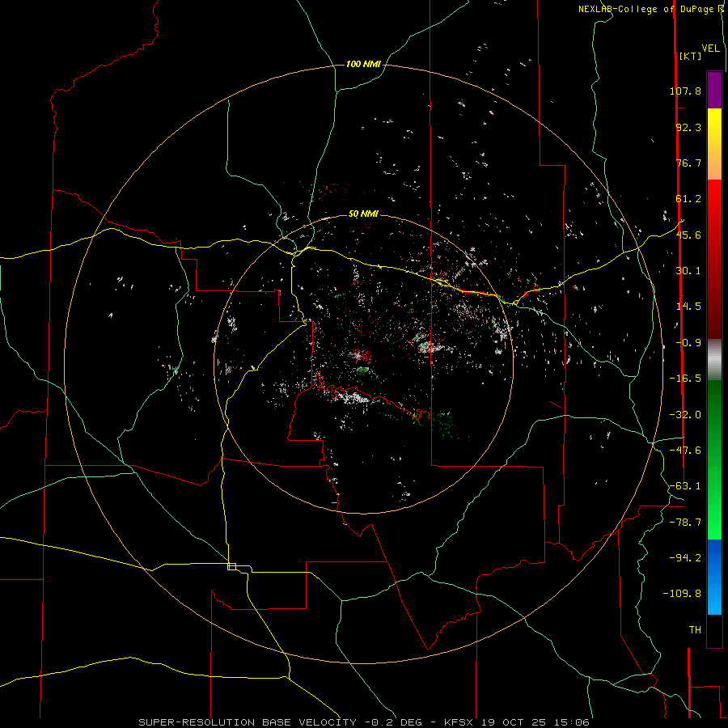Image resolution: width=728 pixels, height=728 pixels.
Task: Click the "100 NMI" range ring label
Action: 363,64
